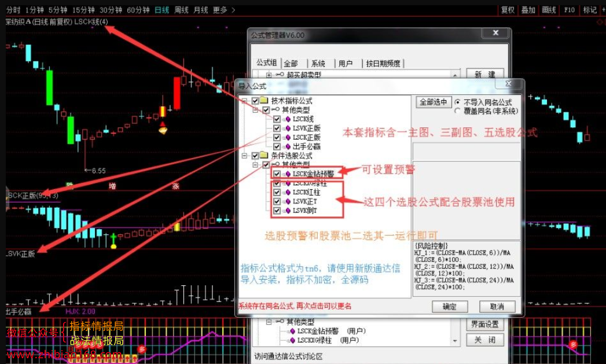Confirm import with 确定 button

[x=450, y=307]
